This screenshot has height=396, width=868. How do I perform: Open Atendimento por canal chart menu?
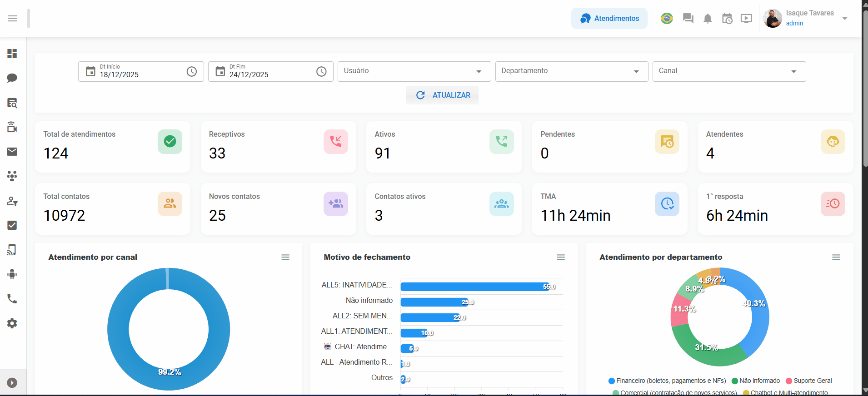285,257
